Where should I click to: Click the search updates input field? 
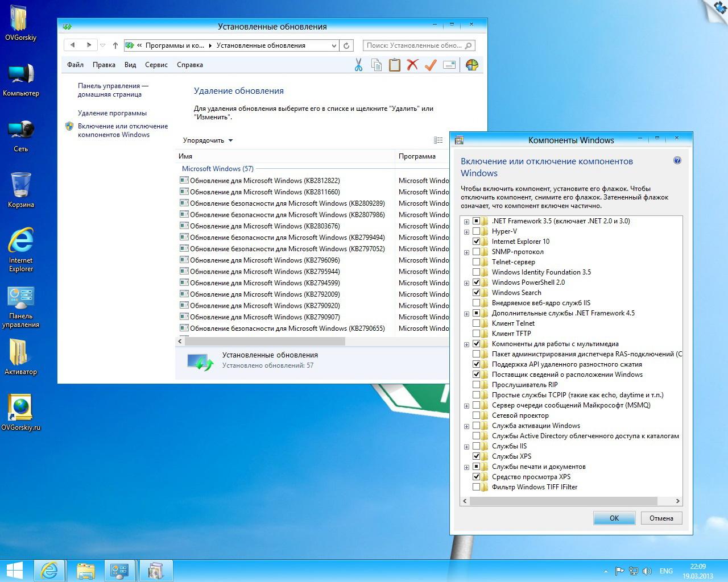tap(414, 45)
